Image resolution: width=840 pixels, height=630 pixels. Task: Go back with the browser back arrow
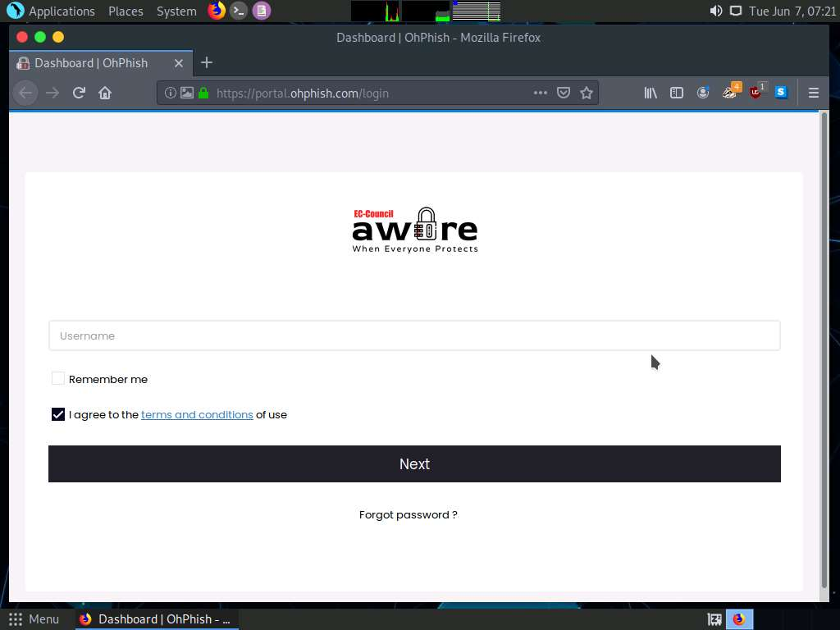point(25,94)
